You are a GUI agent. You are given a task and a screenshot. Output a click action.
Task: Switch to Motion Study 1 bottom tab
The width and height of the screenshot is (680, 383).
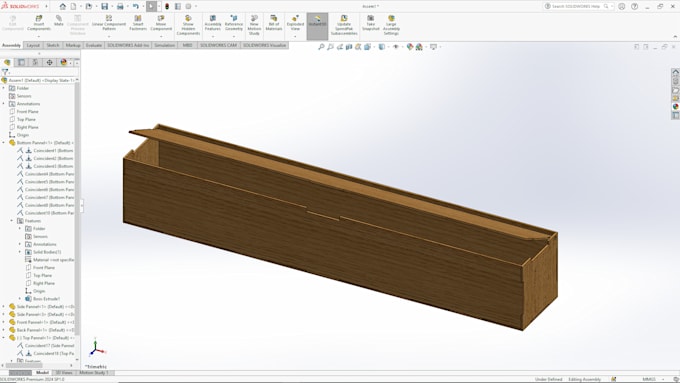94,373
